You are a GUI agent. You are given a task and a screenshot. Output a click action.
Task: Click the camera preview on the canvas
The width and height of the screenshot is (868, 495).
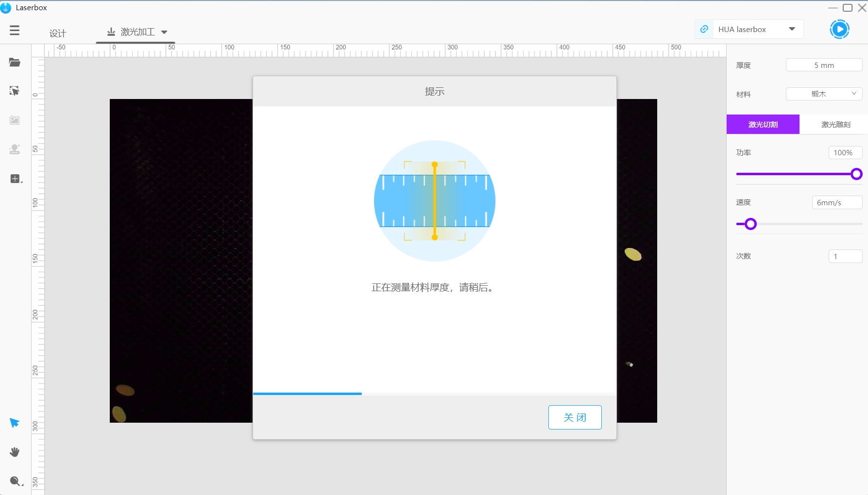(181, 261)
